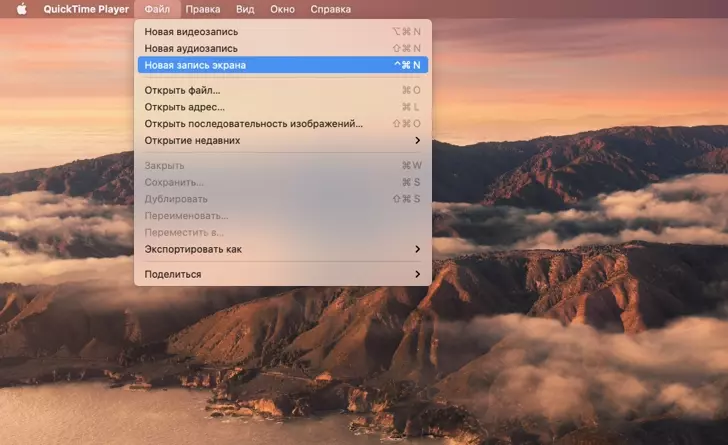
Task: Click the disabled Переименовать… item
Action: (x=283, y=216)
